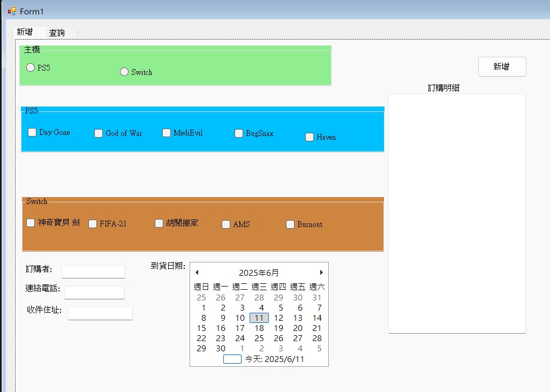Pick June 18 in the calendar

(x=259, y=328)
